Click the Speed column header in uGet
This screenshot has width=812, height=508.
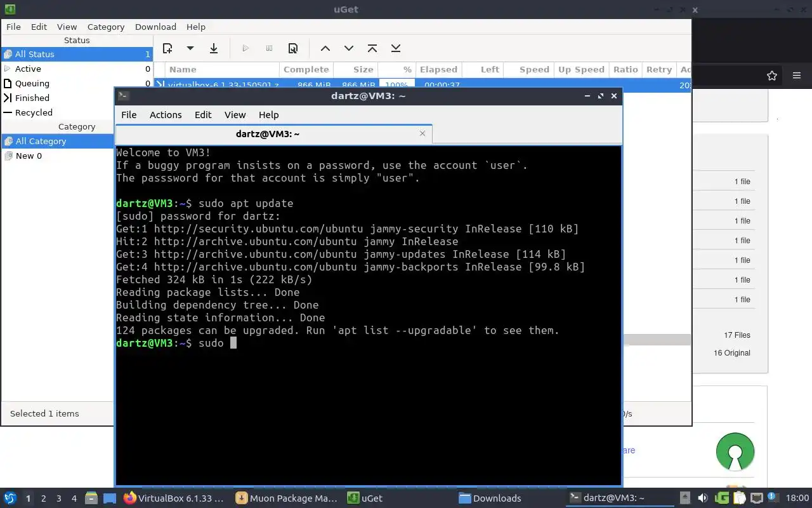(528, 69)
